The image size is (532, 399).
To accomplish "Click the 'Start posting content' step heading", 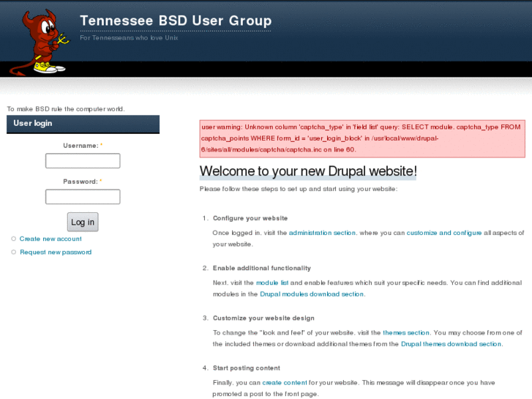I will [x=247, y=368].
